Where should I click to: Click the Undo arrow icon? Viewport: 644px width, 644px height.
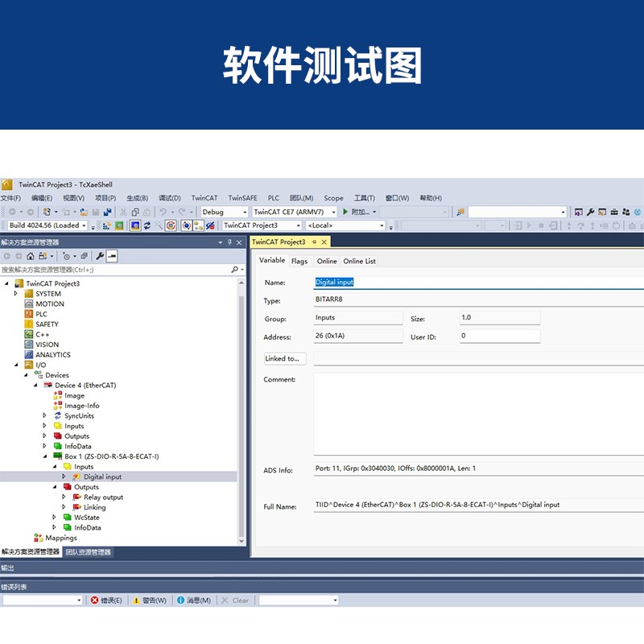[163, 212]
